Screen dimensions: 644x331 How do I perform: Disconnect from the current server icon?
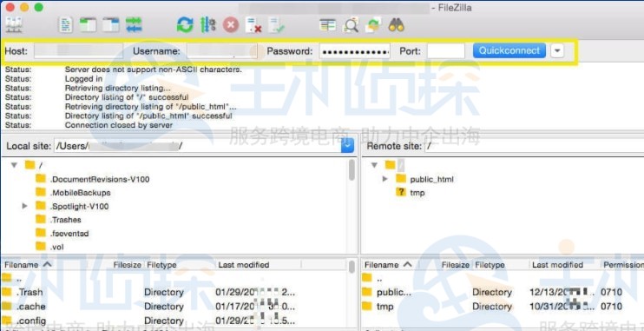pyautogui.click(x=253, y=25)
